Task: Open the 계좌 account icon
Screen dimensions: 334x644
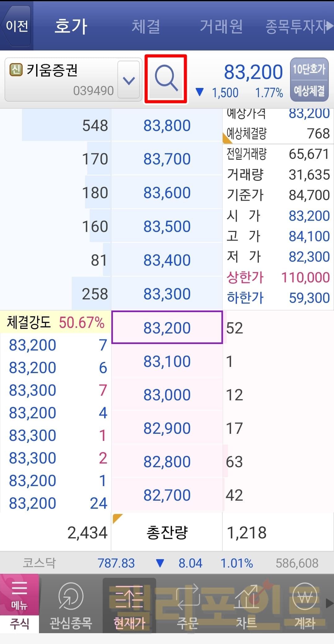Action: (x=305, y=604)
